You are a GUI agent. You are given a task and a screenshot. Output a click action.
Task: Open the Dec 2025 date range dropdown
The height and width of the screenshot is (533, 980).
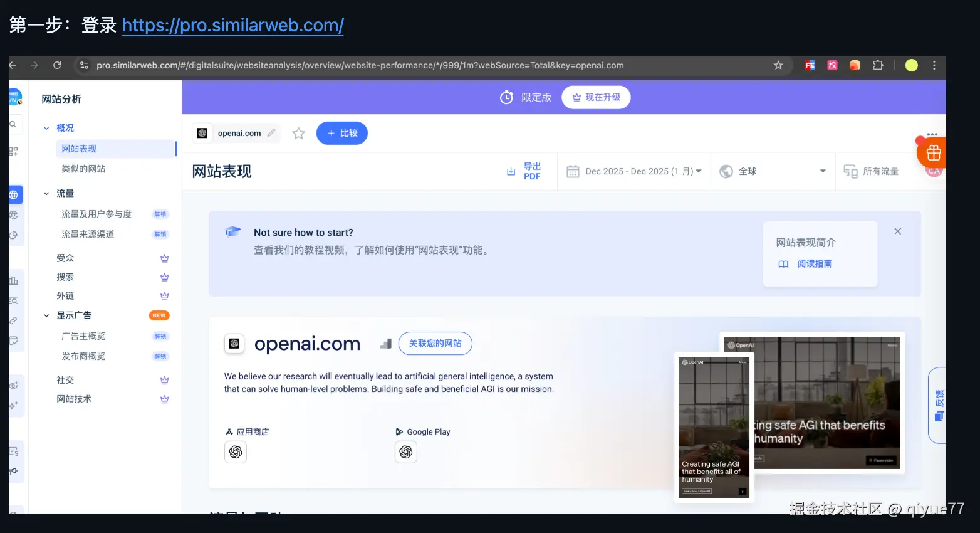point(634,171)
